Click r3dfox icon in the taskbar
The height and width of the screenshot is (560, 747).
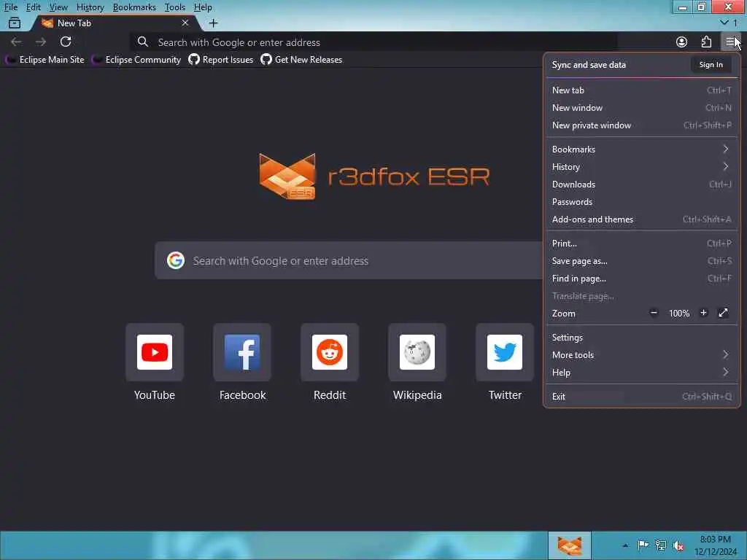(x=569, y=545)
